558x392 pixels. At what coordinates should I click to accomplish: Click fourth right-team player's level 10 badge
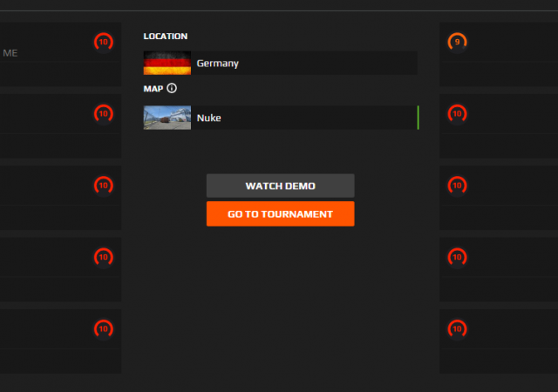457,257
